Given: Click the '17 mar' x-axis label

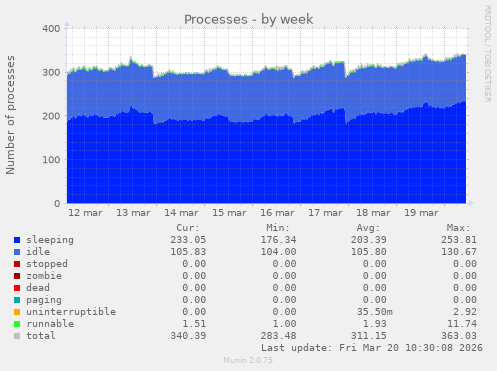Looking at the screenshot, I should (x=325, y=213).
